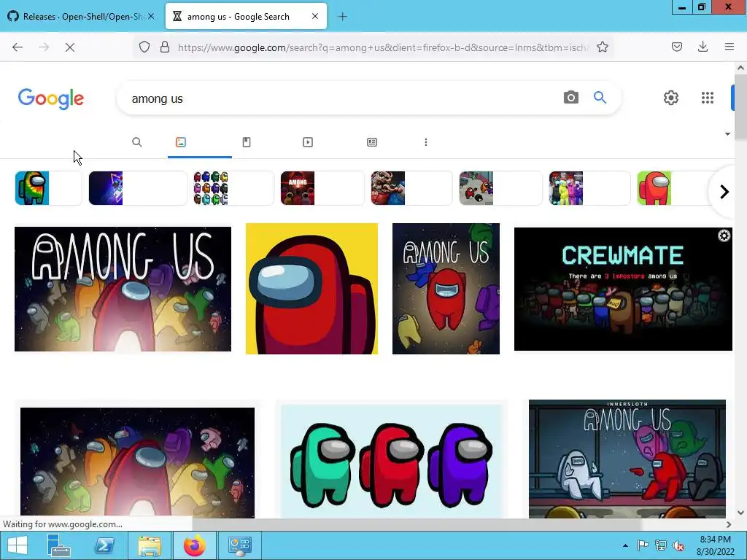This screenshot has width=747, height=560.
Task: Open Firefox downloads panel
Action: click(x=703, y=47)
